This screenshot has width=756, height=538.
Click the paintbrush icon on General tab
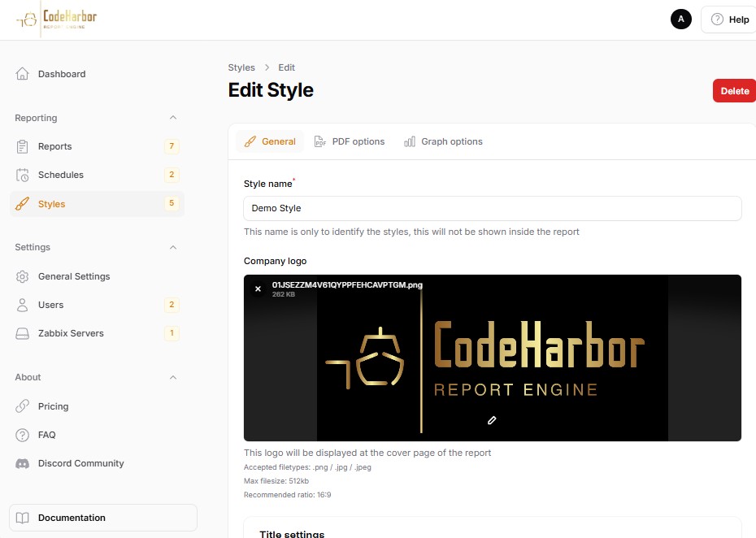click(250, 141)
